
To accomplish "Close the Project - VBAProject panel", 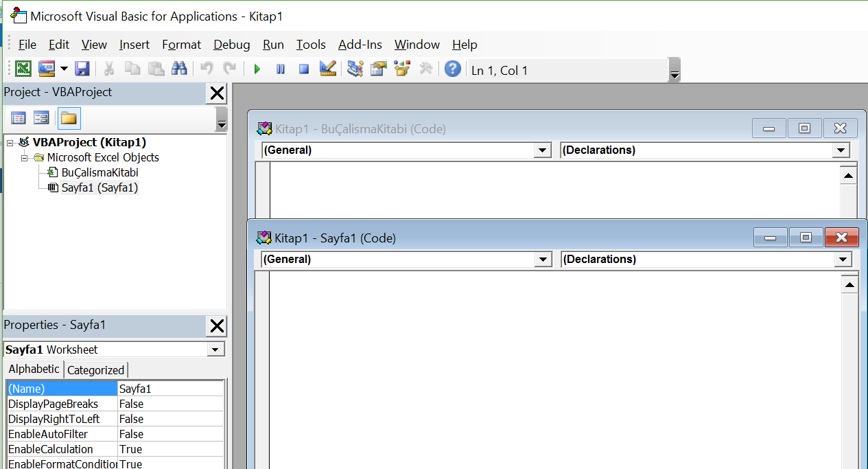I will pyautogui.click(x=217, y=93).
